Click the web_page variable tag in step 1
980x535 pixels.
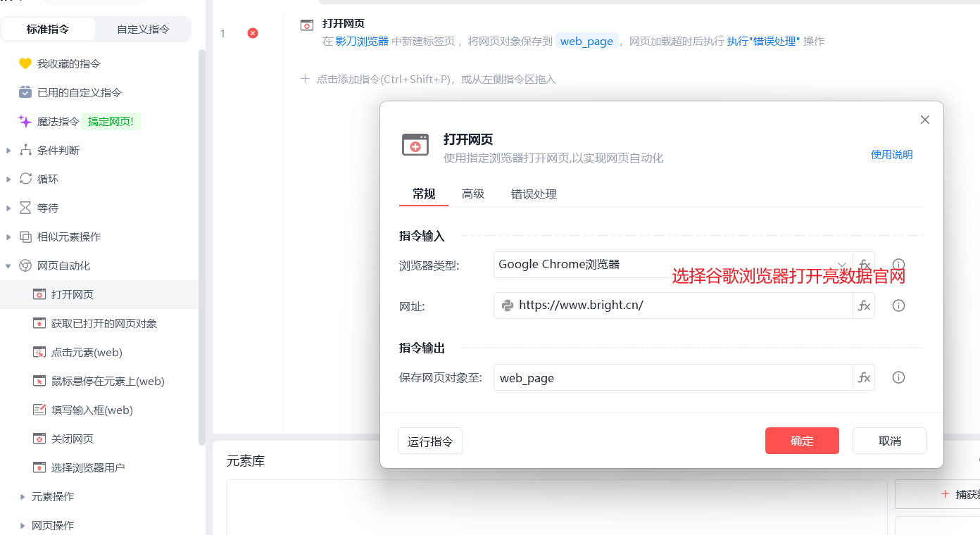pos(586,41)
